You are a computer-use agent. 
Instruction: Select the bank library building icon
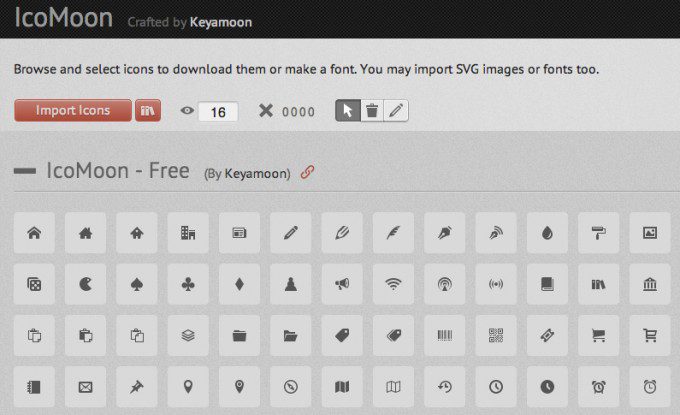650,284
